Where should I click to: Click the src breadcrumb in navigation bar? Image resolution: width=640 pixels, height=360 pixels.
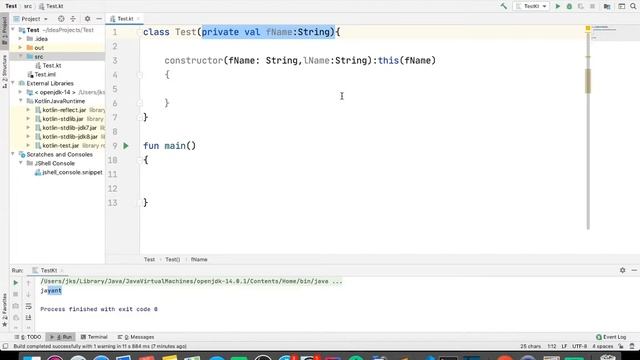pyautogui.click(x=28, y=6)
